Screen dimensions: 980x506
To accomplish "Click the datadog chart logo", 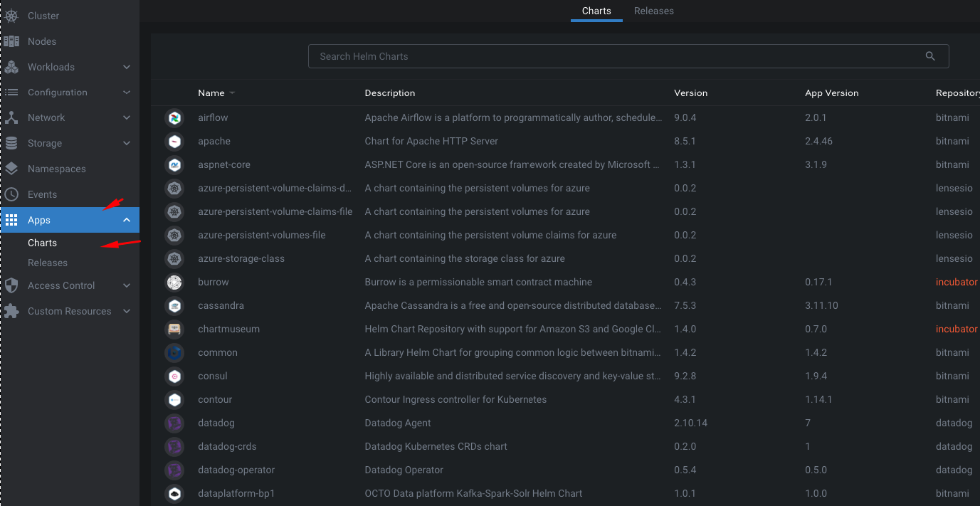I will (174, 423).
